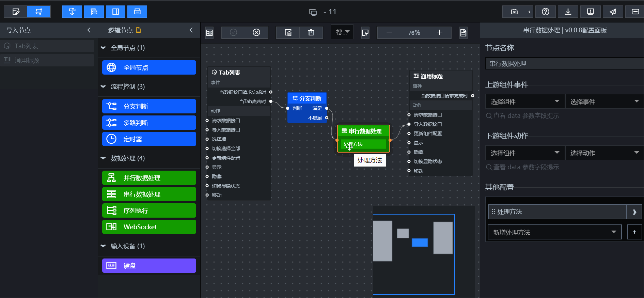Click the document notes canvas icon

tap(463, 33)
